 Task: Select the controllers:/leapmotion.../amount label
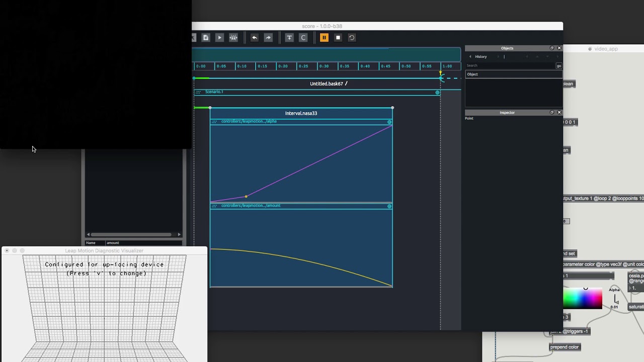tap(251, 206)
